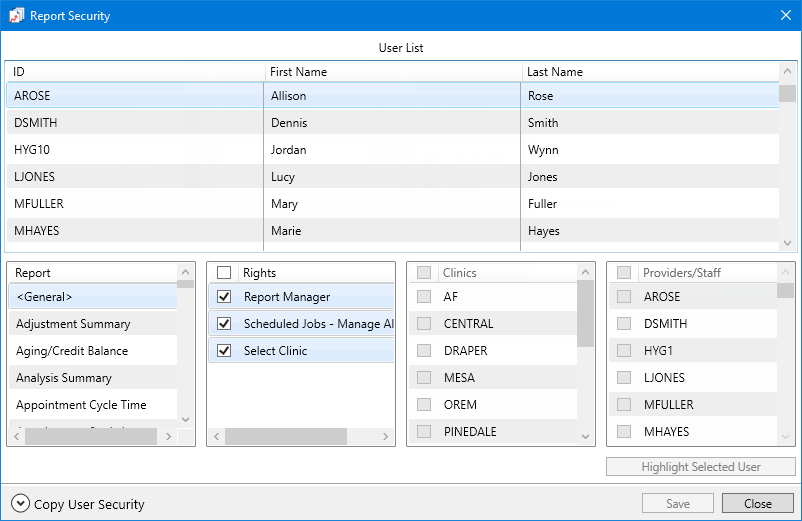Click the Report list scroll-right arrow
The width and height of the screenshot is (802, 521).
[x=168, y=437]
